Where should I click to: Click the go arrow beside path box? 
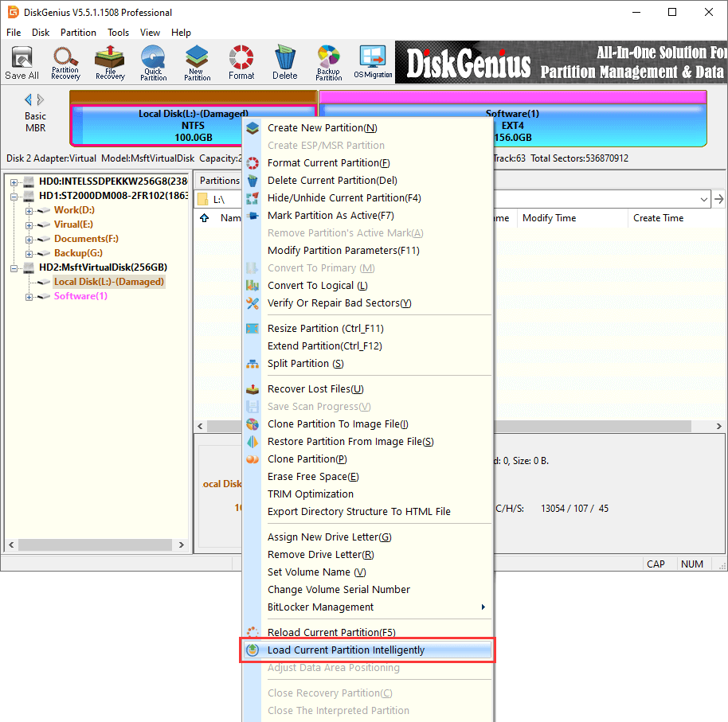click(718, 199)
